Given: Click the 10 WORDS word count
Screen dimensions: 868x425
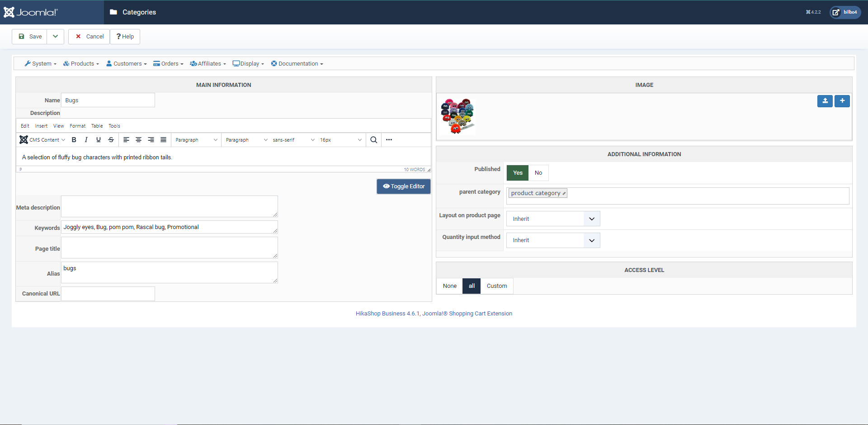Looking at the screenshot, I should click(415, 170).
